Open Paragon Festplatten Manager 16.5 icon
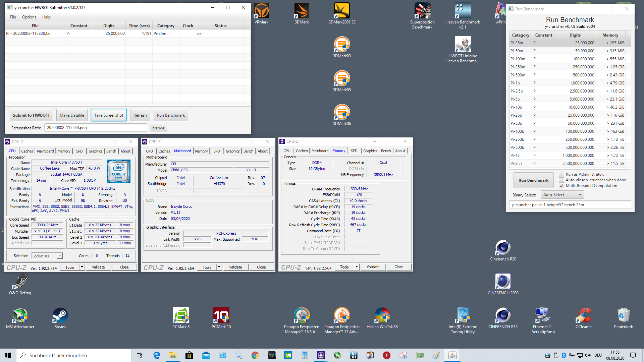 coord(302,320)
